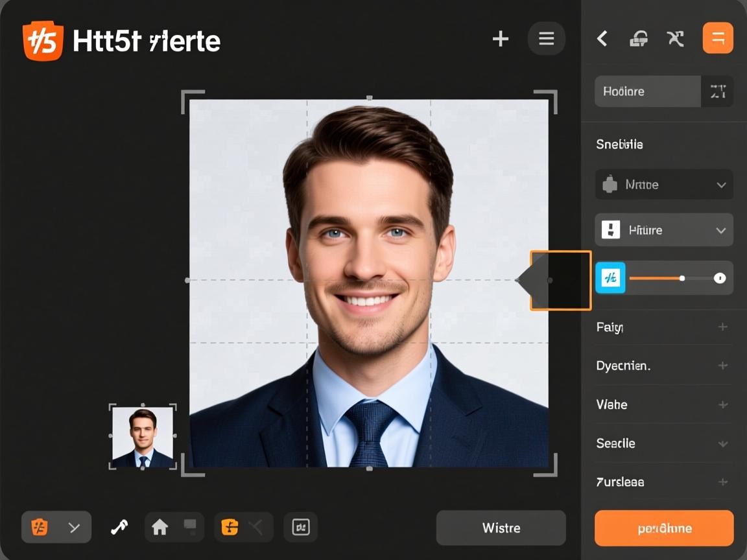Click the orange highlighted panel icon top right
This screenshot has width=747, height=560.
click(718, 38)
